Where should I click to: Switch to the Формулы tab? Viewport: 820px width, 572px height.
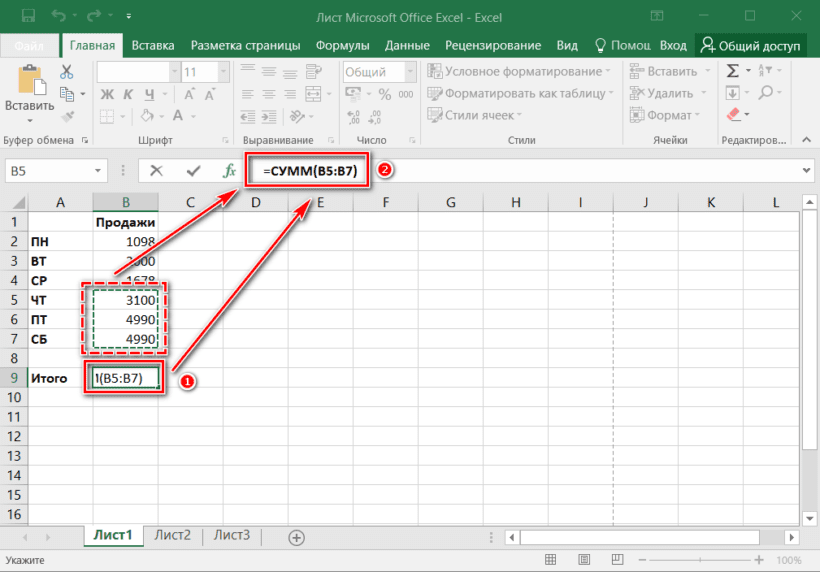343,46
